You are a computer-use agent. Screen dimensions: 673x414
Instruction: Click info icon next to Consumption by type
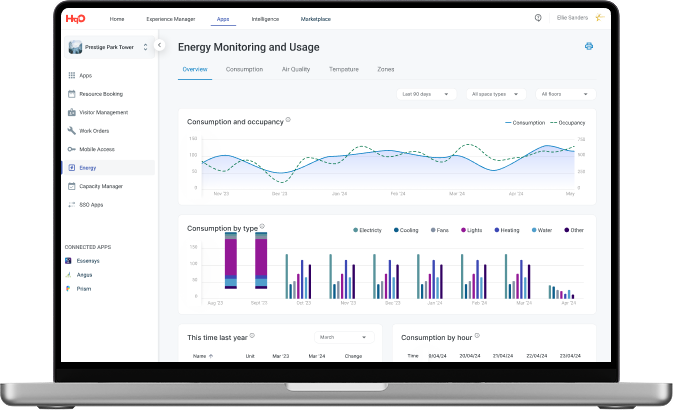pos(262,227)
